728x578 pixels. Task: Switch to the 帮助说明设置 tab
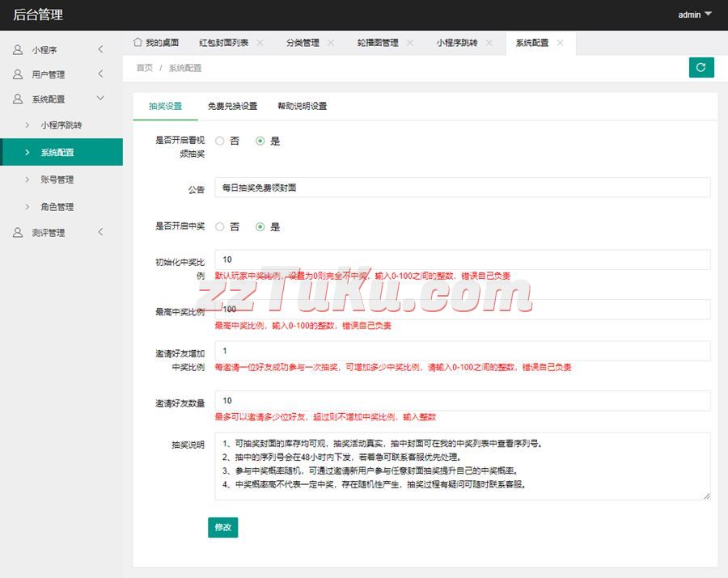(302, 107)
